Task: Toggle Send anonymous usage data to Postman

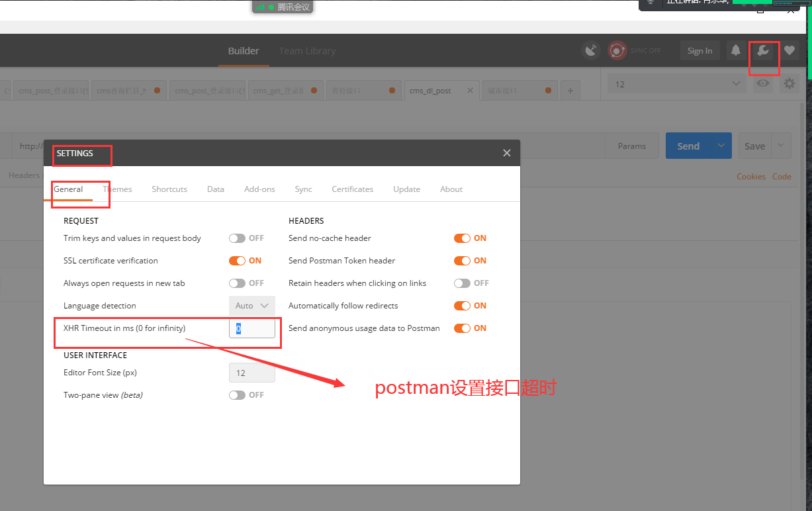Action: 462,328
